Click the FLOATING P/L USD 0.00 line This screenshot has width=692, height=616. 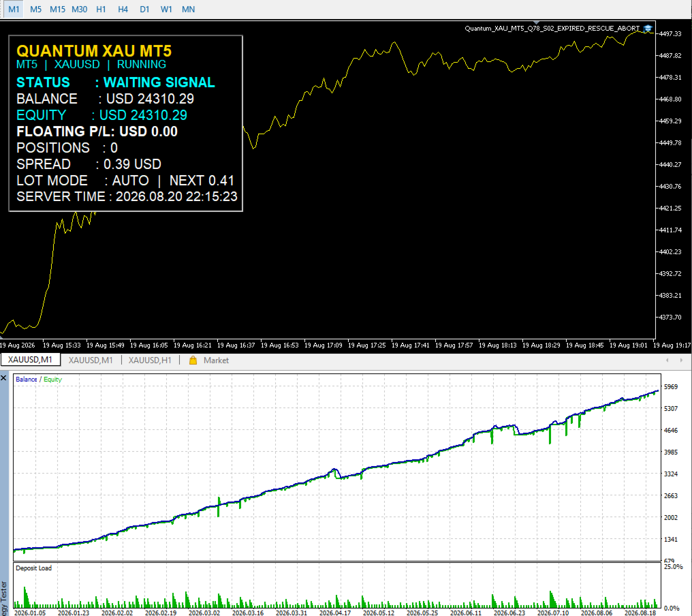tap(97, 132)
